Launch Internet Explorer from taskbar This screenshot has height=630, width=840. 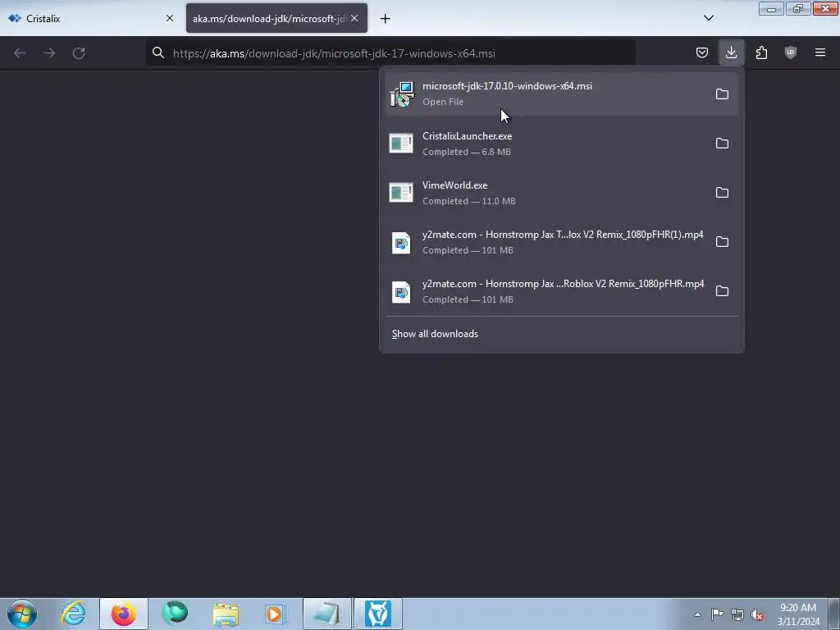point(73,614)
